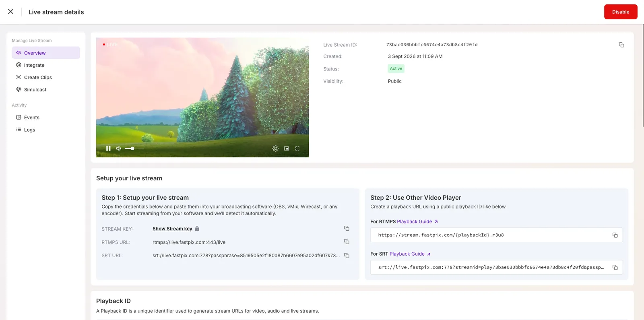Click the Public visibility value
The width and height of the screenshot is (644, 320).
394,81
